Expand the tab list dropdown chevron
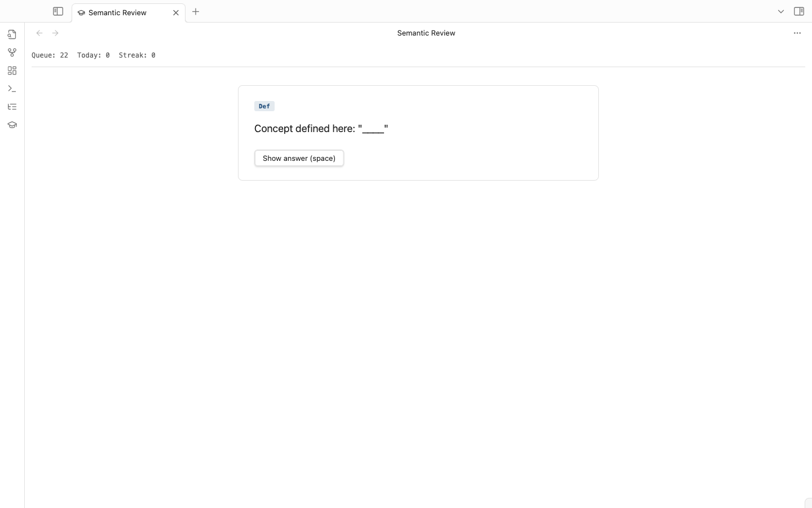 point(781,11)
